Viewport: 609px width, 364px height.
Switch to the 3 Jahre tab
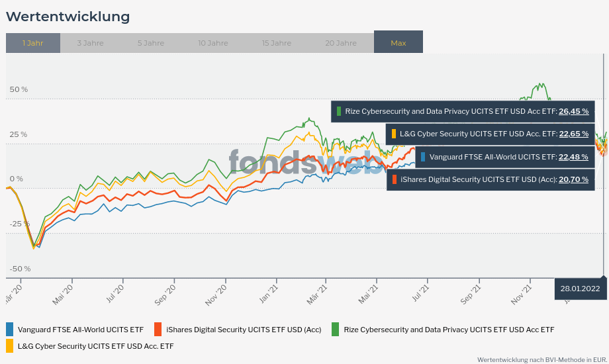[x=90, y=43]
